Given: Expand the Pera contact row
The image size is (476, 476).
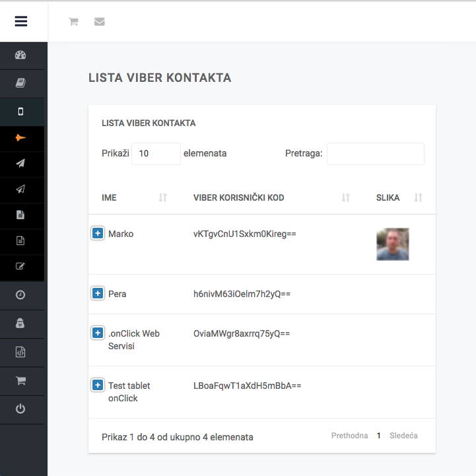Looking at the screenshot, I should [x=98, y=293].
